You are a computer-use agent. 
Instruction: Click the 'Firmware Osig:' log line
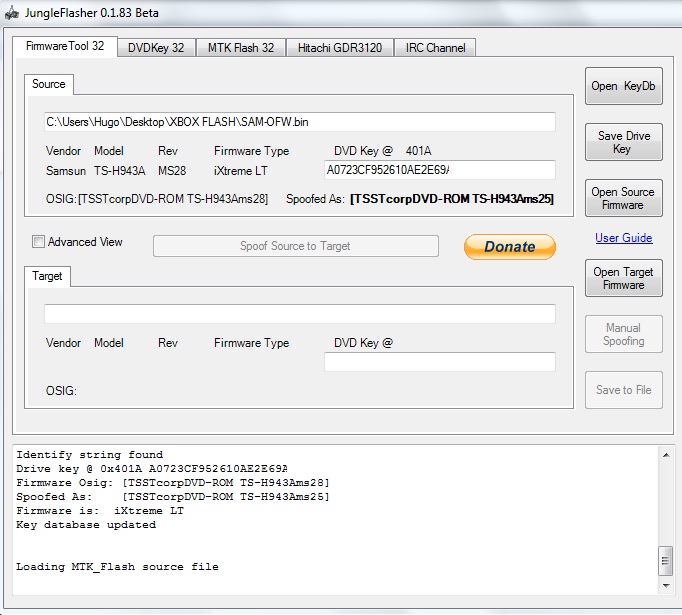click(x=173, y=483)
